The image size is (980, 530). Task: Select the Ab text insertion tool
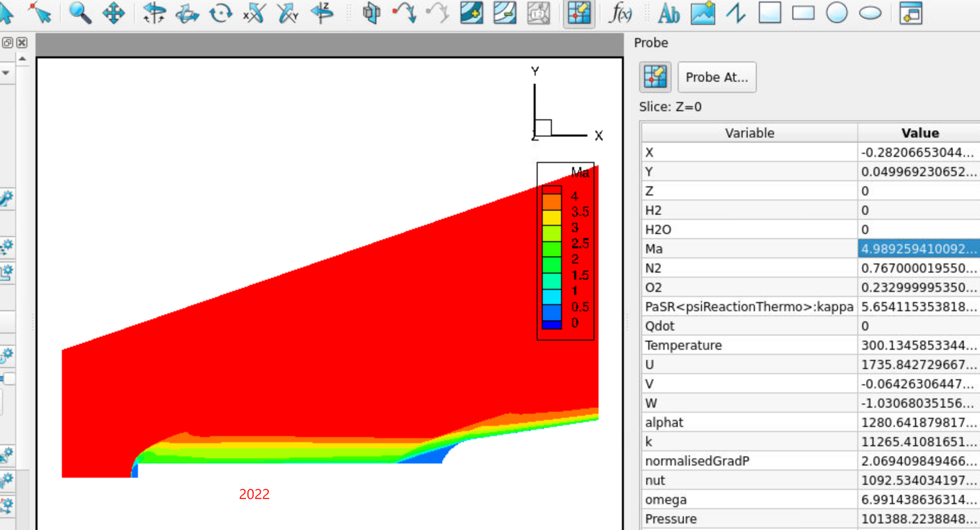pos(669,13)
